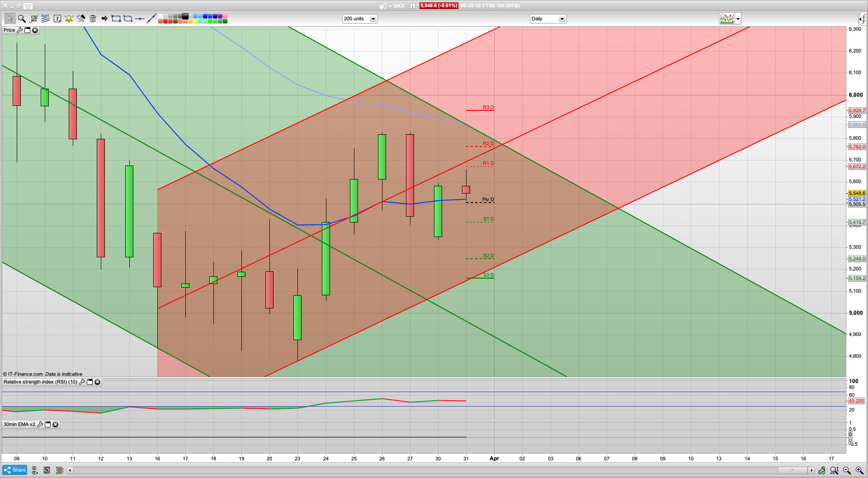Click the horizontal scrollbar thumb

click(793, 470)
